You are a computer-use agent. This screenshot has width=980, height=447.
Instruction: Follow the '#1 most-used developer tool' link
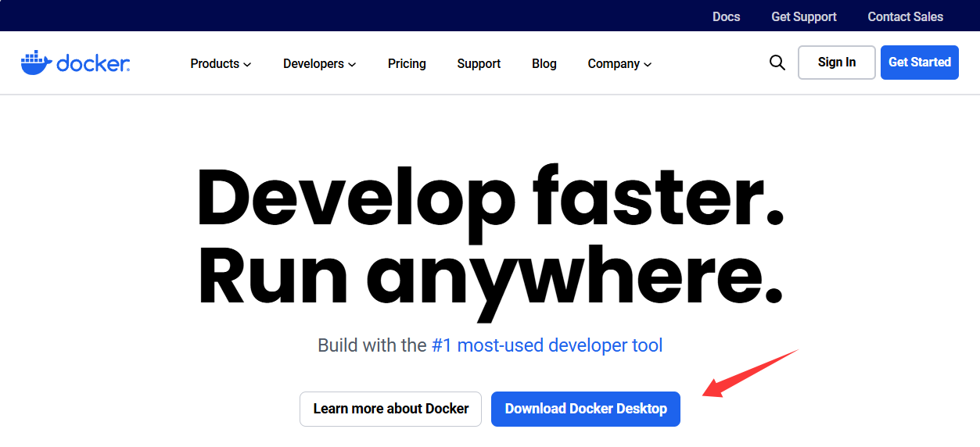(547, 345)
